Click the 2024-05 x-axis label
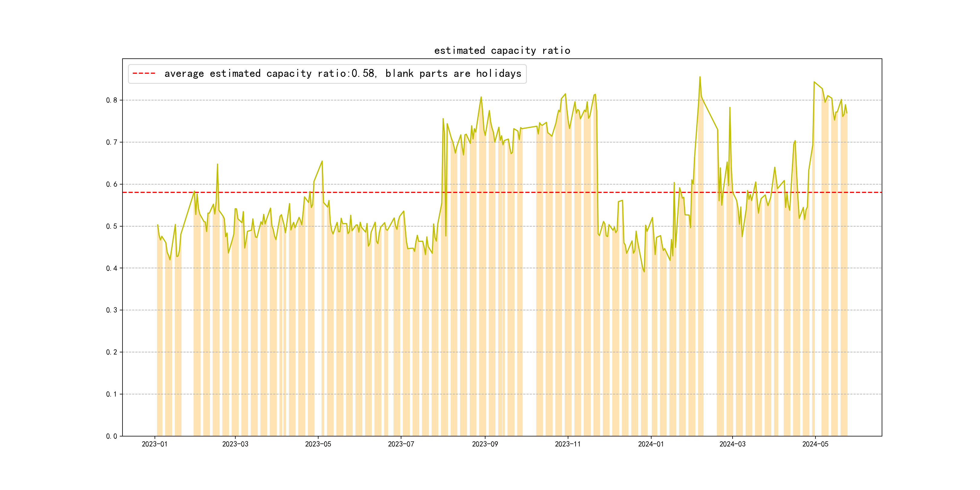980x490 pixels. coord(815,444)
